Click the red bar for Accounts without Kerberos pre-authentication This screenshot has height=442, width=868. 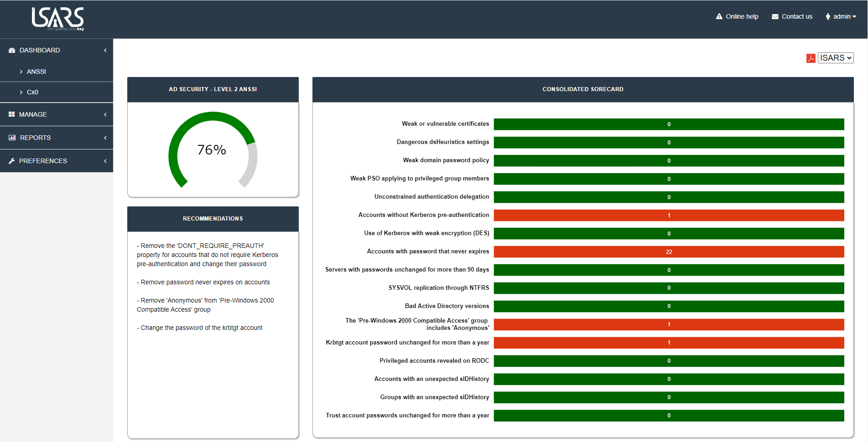pos(669,215)
